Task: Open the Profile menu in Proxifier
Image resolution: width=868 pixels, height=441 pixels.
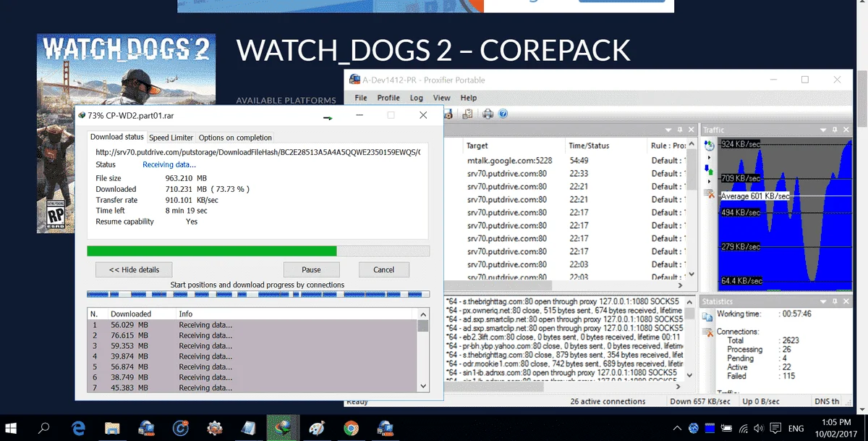Action: click(x=388, y=98)
